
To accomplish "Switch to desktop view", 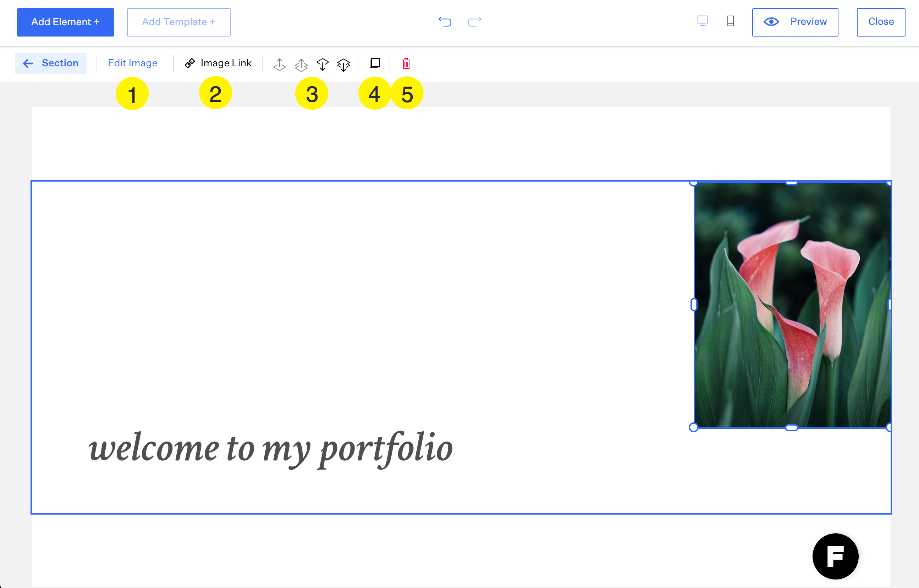I will coord(703,21).
